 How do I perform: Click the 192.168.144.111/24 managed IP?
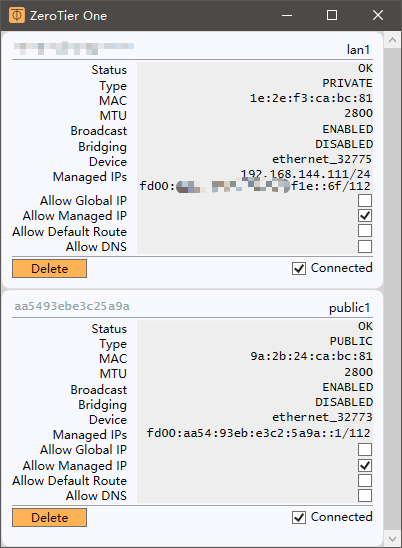[x=306, y=174]
